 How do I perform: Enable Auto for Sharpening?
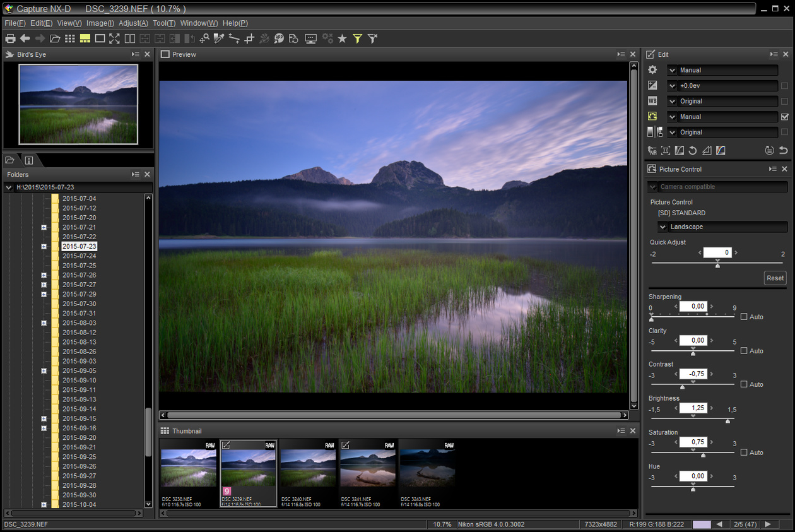pyautogui.click(x=744, y=317)
